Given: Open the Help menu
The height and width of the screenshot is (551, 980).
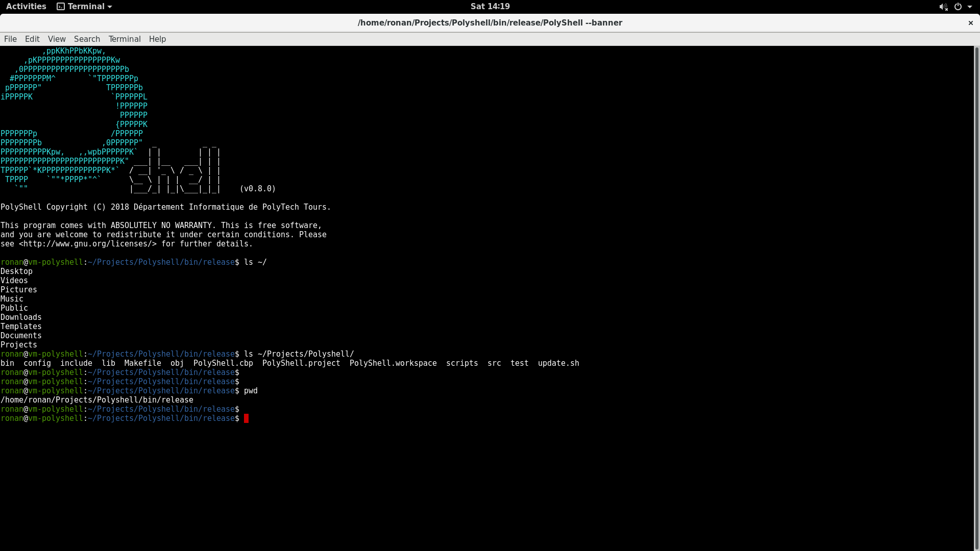Looking at the screenshot, I should point(157,39).
